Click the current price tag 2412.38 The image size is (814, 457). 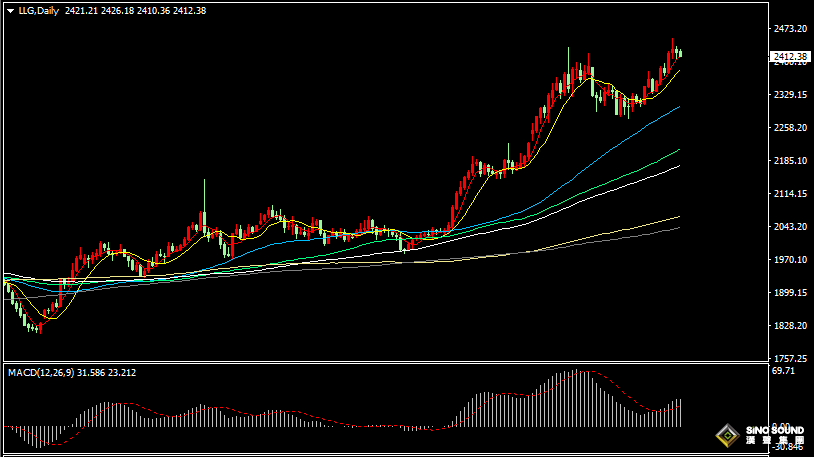pos(790,56)
